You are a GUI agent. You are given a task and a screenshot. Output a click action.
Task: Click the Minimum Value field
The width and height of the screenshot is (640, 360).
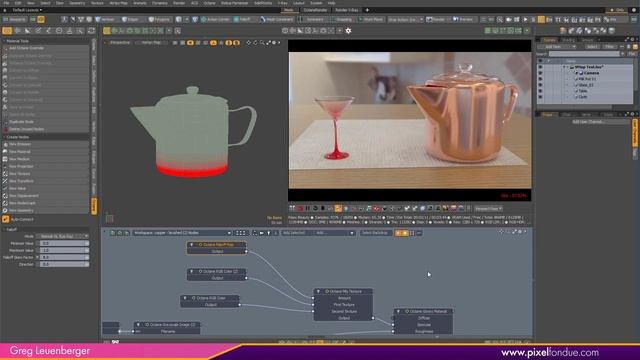(64, 243)
